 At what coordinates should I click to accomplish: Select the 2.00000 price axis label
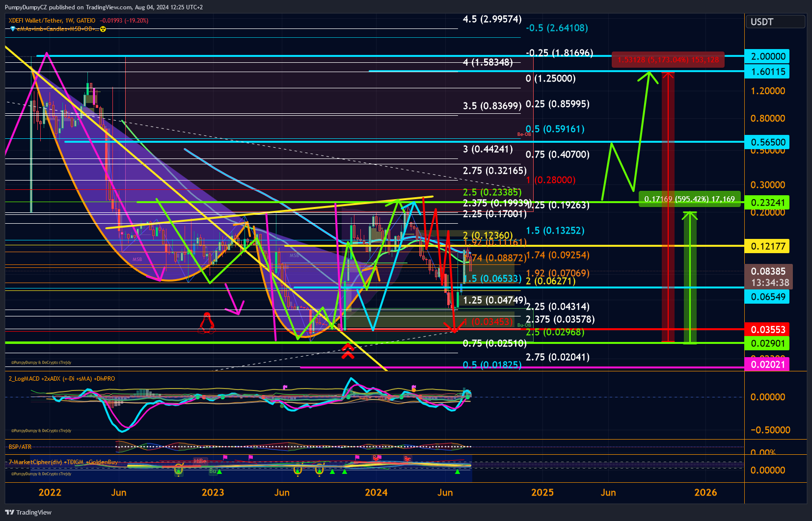(x=768, y=56)
